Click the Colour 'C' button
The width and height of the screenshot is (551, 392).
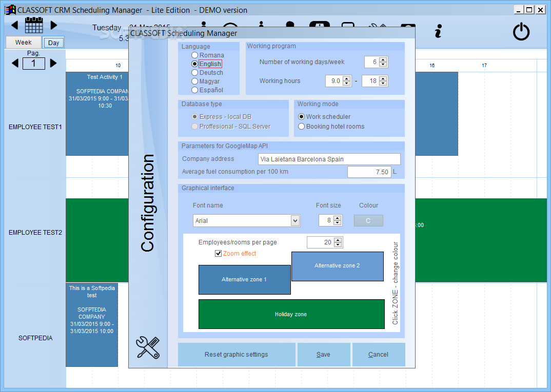click(x=368, y=221)
